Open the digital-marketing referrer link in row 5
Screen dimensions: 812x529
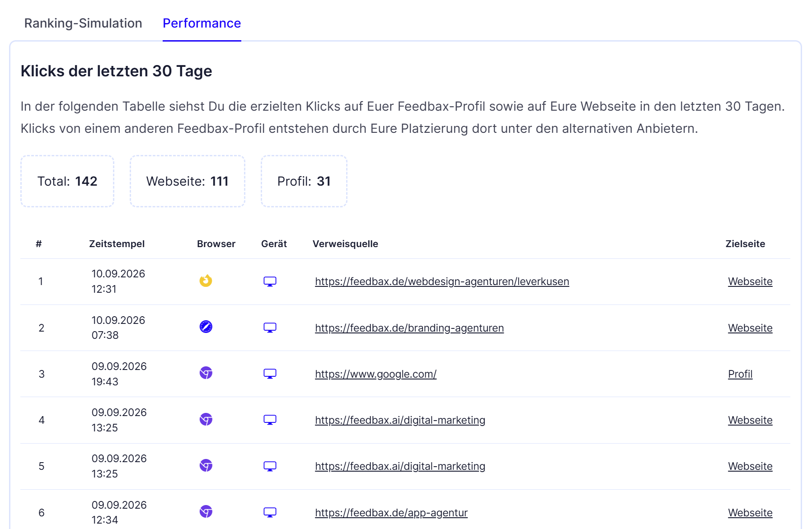pos(400,466)
